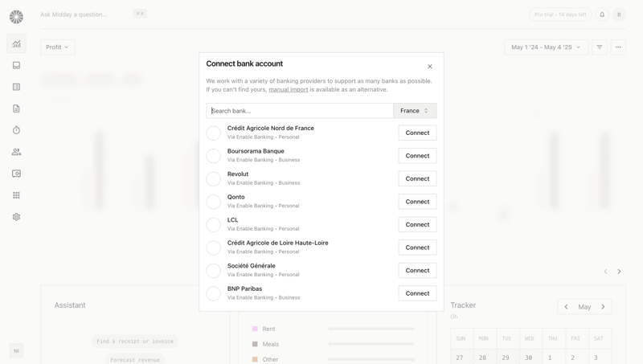Click the Revolut bank logo circle
This screenshot has width=643, height=364.
(213, 178)
